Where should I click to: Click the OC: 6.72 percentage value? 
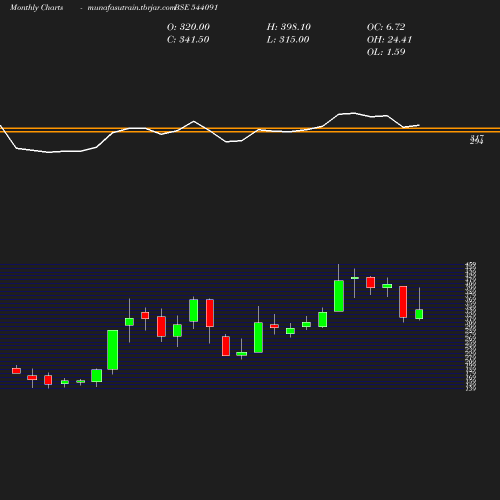[386, 27]
